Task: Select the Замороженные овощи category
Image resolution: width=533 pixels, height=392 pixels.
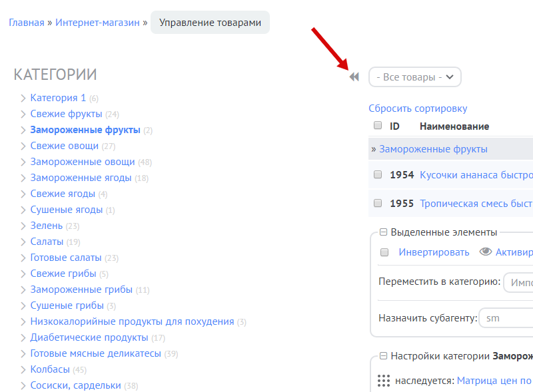Action: coord(83,162)
